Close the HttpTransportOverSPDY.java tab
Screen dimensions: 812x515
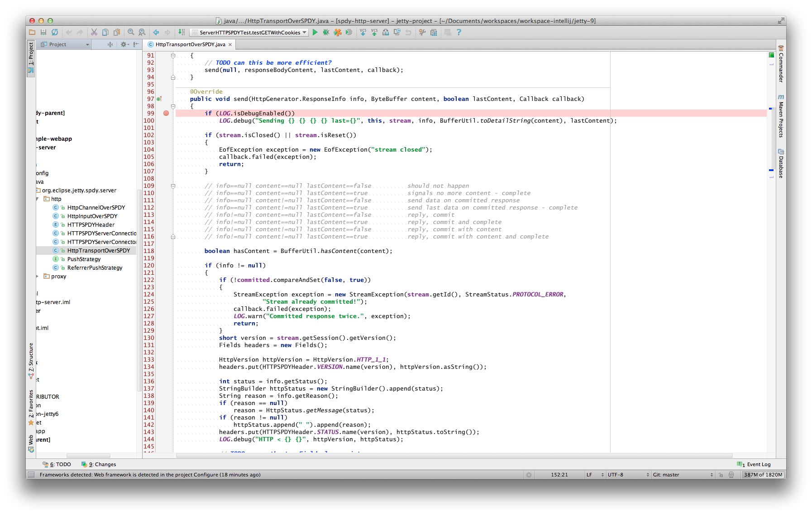click(230, 44)
